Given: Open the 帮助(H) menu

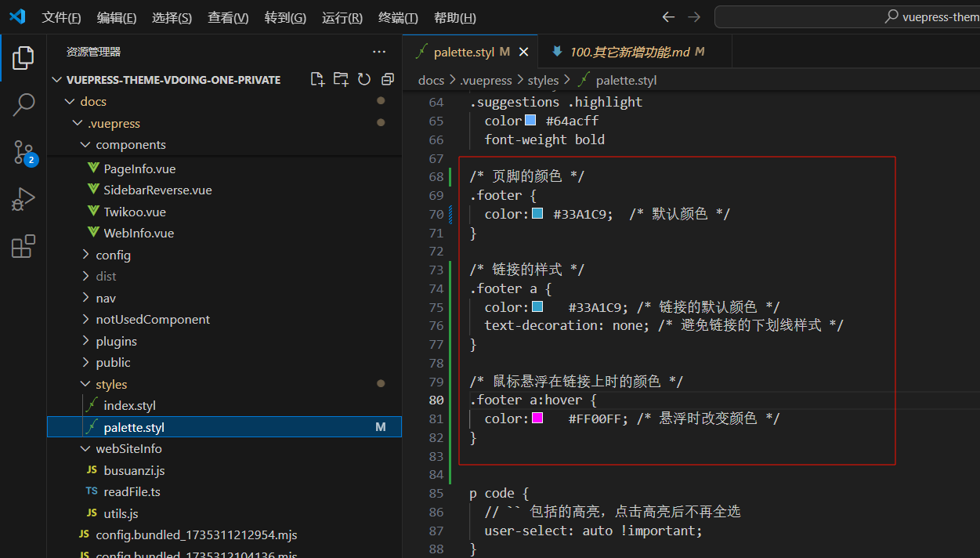Looking at the screenshot, I should (454, 17).
